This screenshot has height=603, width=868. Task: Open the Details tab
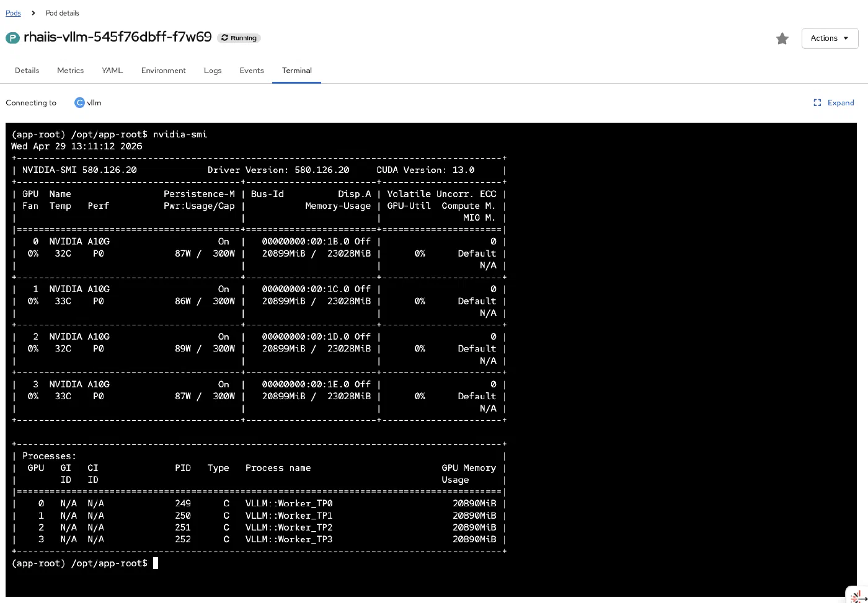(x=27, y=71)
